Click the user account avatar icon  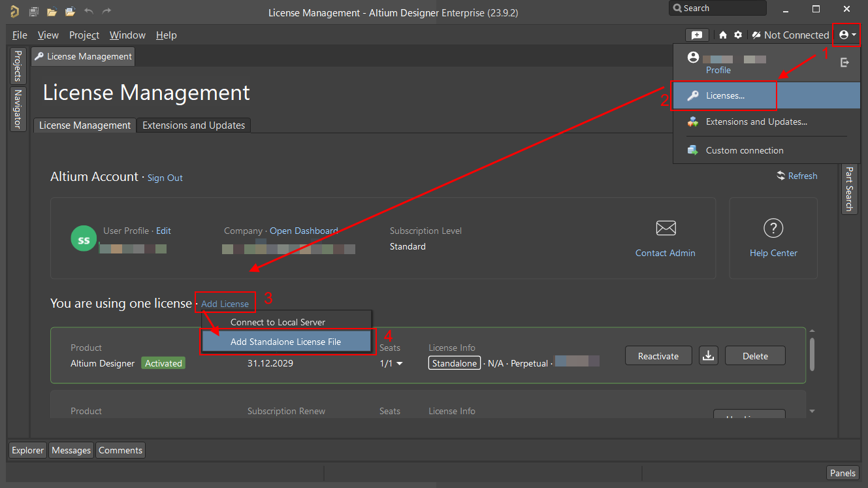coord(842,35)
